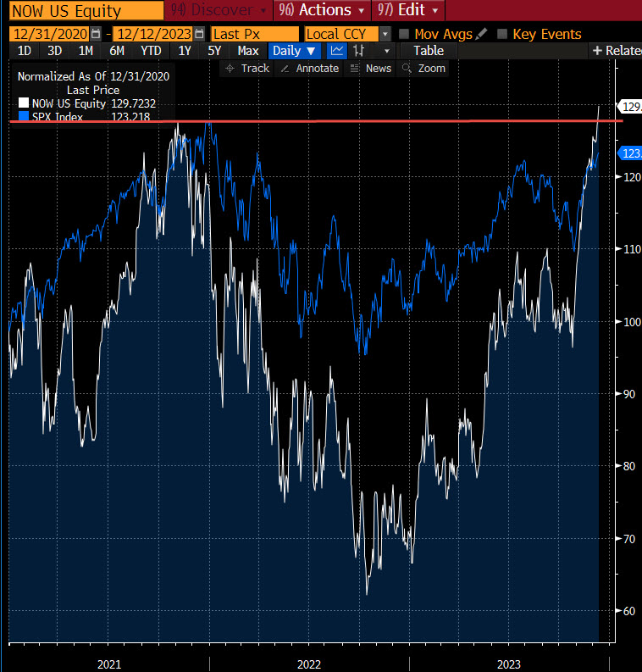Image resolution: width=642 pixels, height=672 pixels.
Task: Switch to the bar/candle chart icon
Action: tap(359, 51)
